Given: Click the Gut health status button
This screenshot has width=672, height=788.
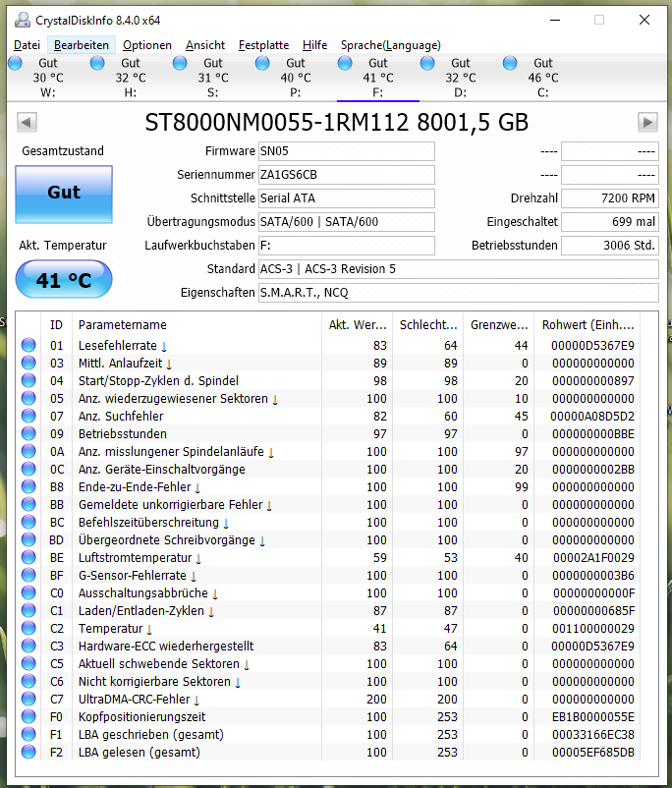Looking at the screenshot, I should click(64, 195).
